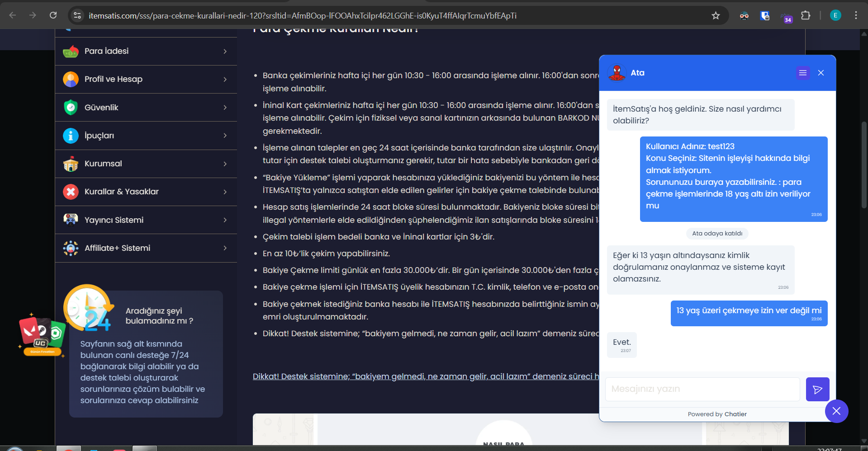Open the 'Powered by Chatier' link
The height and width of the screenshot is (451, 868).
point(717,414)
